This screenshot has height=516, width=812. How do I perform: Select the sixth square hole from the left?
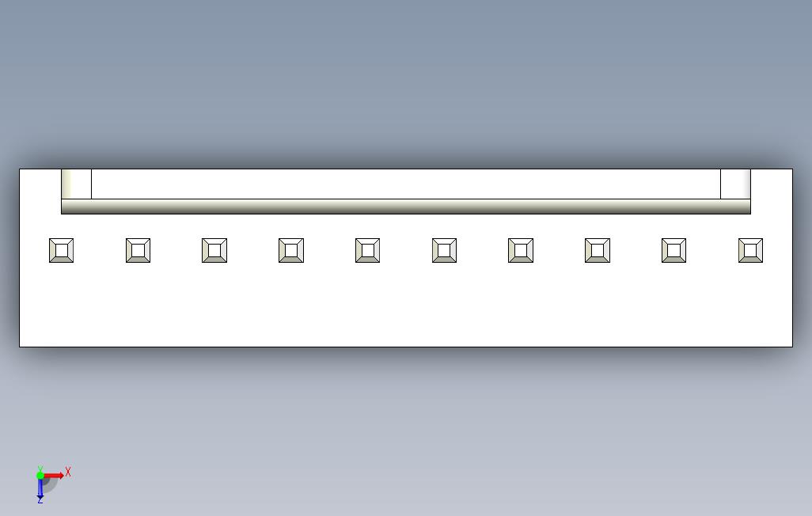[444, 250]
